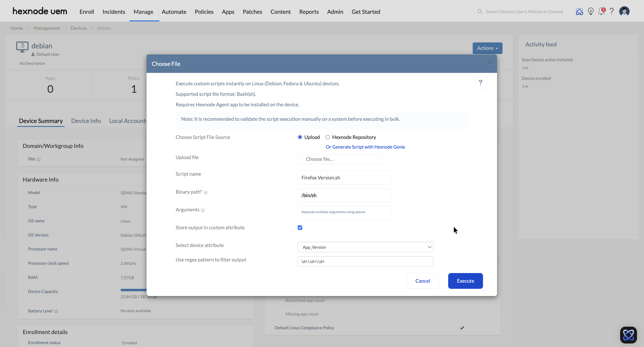
Task: Open dialog help question mark button
Action: [480, 82]
